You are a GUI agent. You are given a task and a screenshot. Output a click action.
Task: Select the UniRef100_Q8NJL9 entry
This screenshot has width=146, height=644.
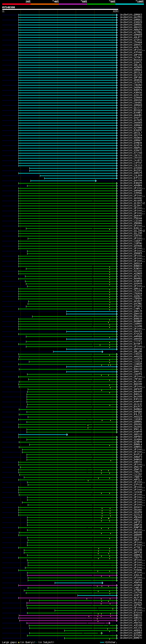[131, 289]
